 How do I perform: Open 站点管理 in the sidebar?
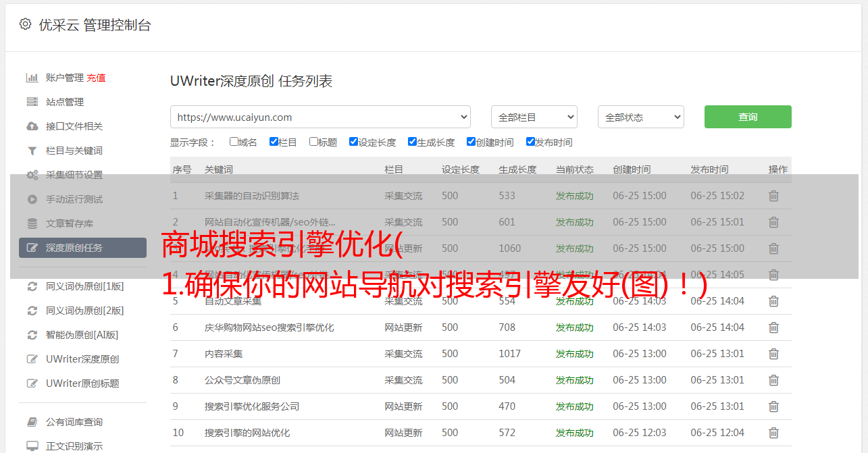[x=65, y=102]
